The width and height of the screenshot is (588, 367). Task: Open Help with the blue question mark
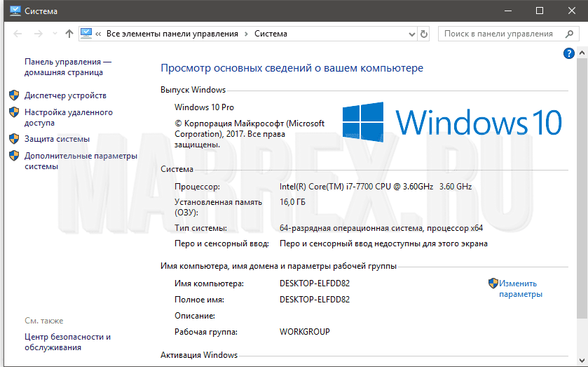click(x=568, y=53)
